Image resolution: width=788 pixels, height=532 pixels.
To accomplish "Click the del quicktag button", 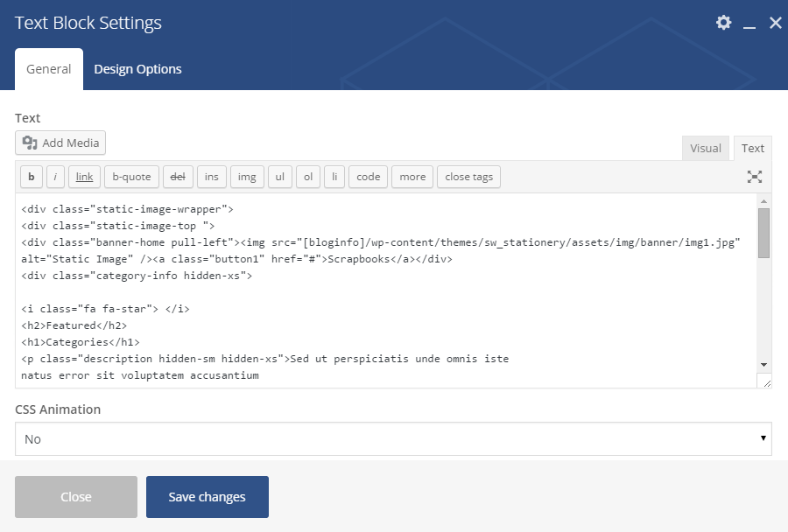I will pos(178,177).
